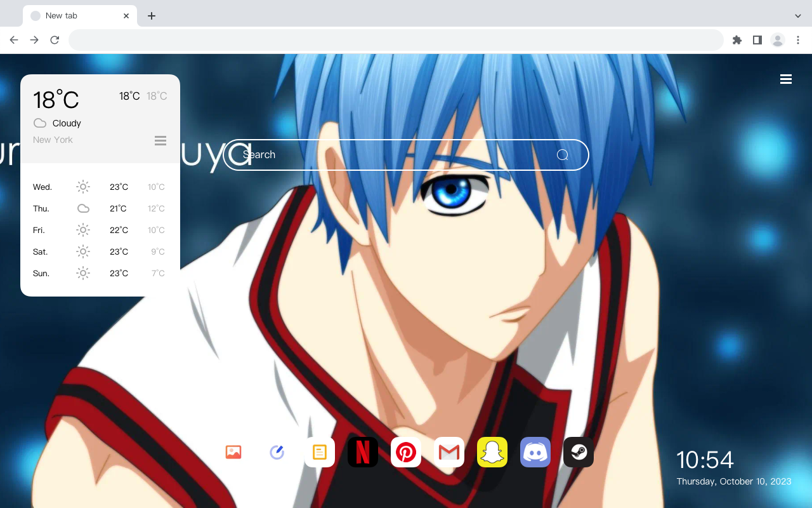
Task: Click the 10:54 clock display
Action: pyautogui.click(x=705, y=460)
